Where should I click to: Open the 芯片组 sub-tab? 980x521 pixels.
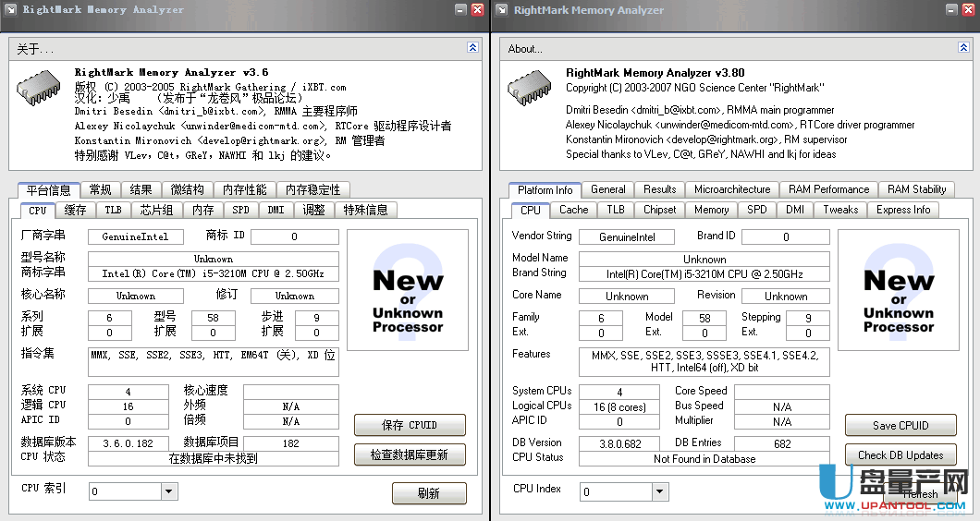(x=156, y=210)
